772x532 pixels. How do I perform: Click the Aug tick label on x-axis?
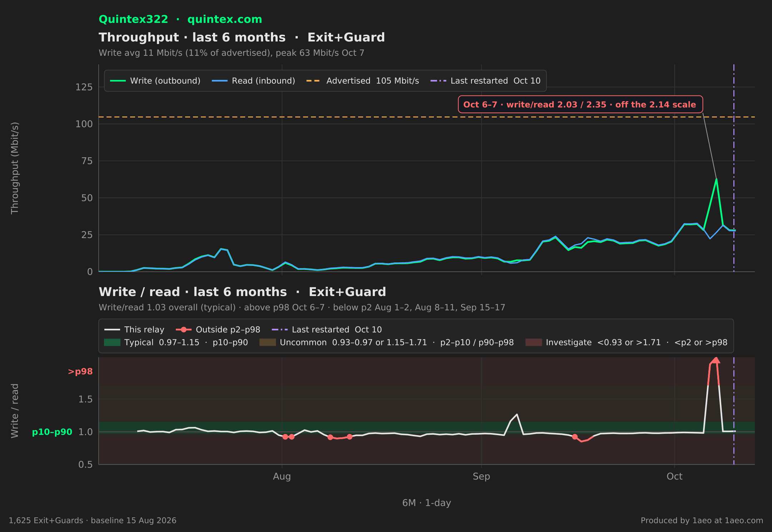tap(282, 476)
